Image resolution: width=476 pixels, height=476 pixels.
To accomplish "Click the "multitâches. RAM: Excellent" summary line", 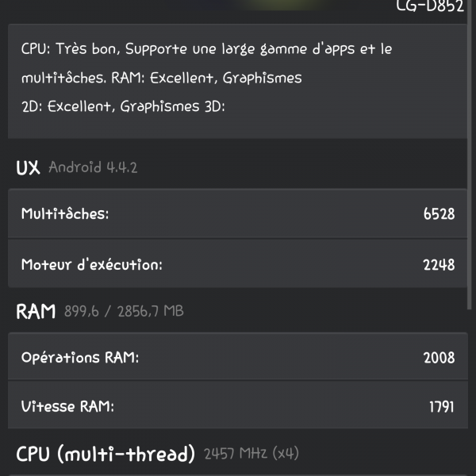I will click(161, 79).
